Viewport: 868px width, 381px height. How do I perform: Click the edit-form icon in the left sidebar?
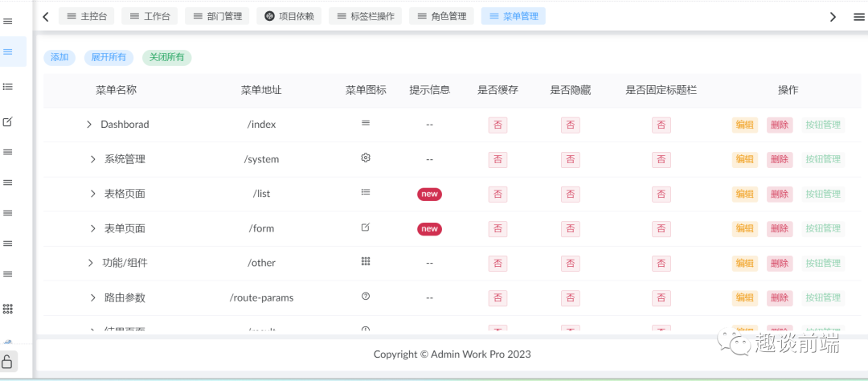coord(8,122)
